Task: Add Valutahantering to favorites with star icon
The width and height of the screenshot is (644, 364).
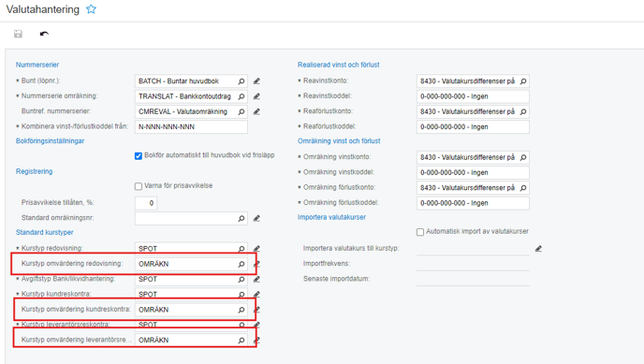Action: coord(91,9)
